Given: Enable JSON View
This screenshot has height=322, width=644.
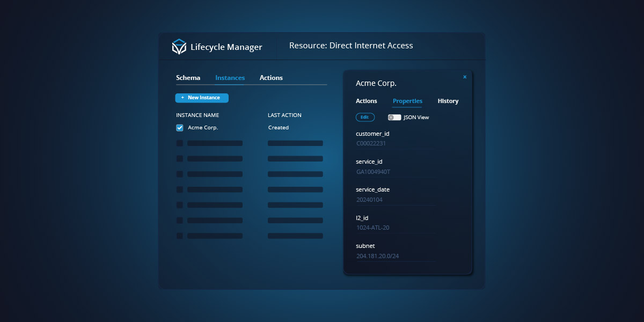Looking at the screenshot, I should click(x=394, y=117).
